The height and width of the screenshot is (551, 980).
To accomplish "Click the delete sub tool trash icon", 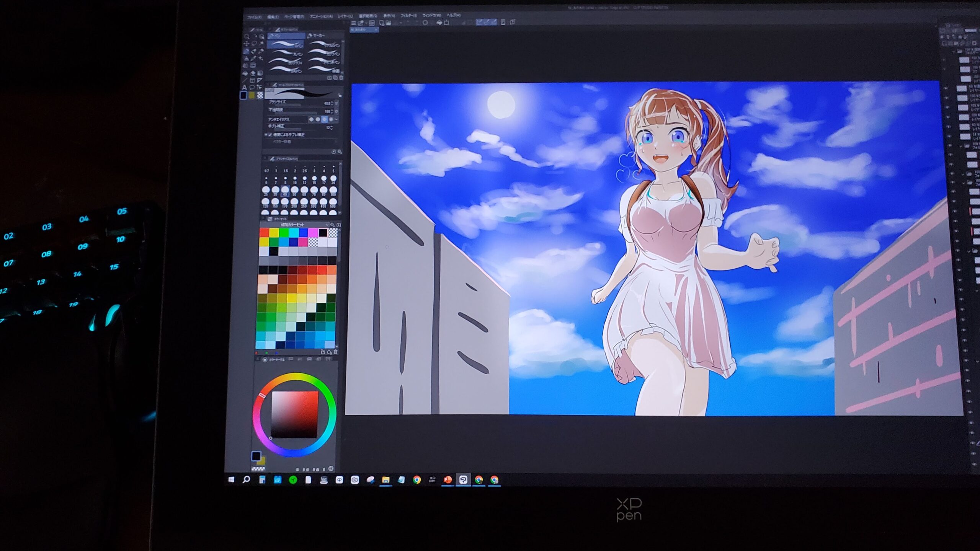I will (341, 78).
